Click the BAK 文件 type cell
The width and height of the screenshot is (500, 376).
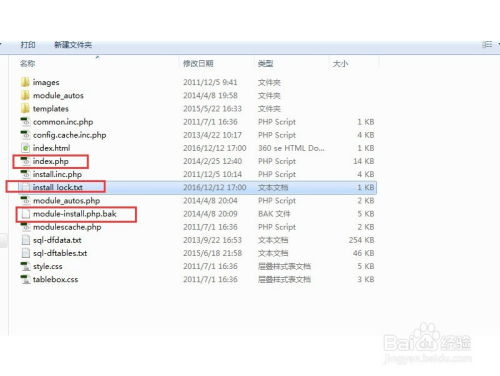tap(274, 214)
